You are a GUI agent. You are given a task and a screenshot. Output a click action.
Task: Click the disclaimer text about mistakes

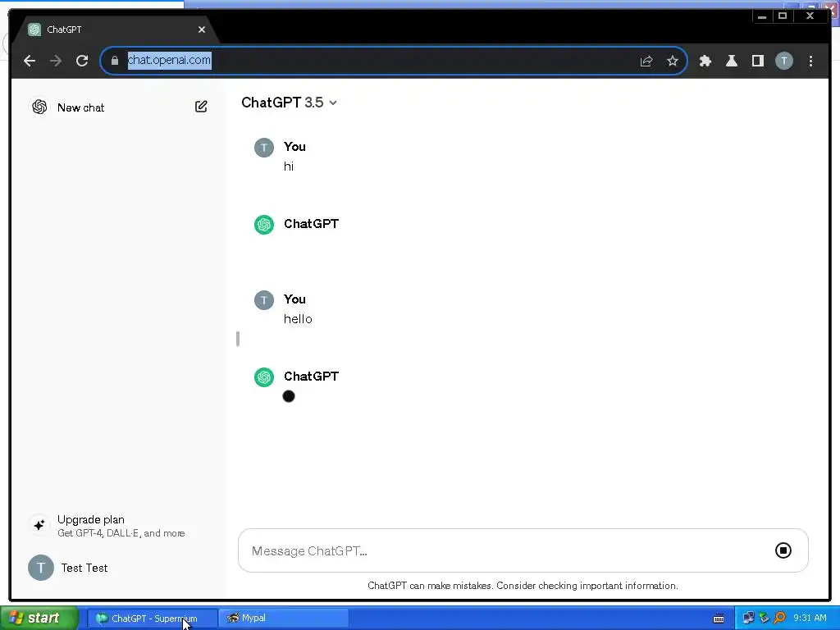(523, 586)
